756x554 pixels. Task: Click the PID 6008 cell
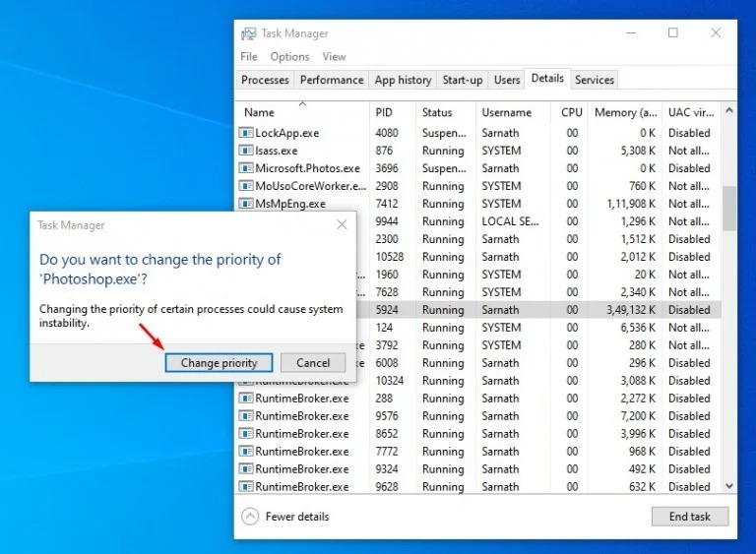pyautogui.click(x=387, y=363)
